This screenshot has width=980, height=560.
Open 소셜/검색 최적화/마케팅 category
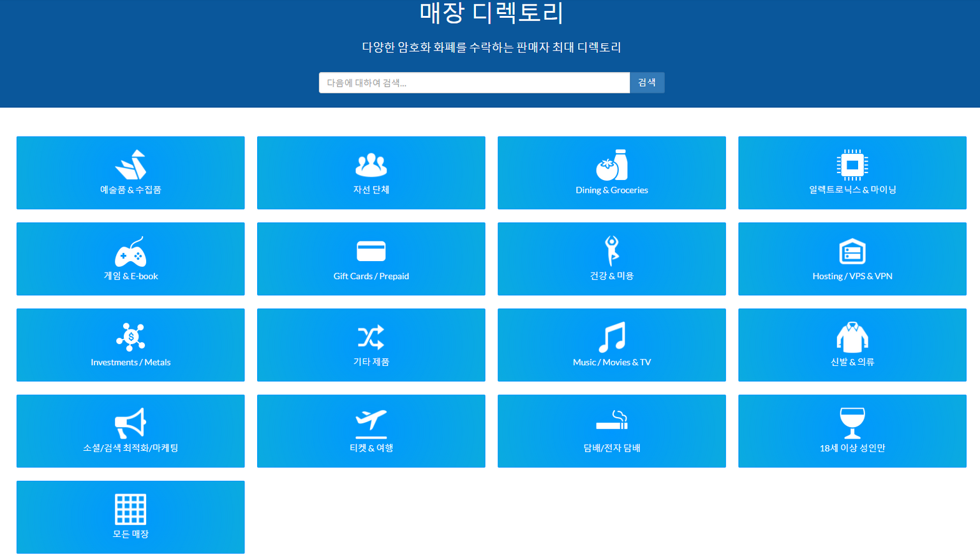(x=131, y=431)
